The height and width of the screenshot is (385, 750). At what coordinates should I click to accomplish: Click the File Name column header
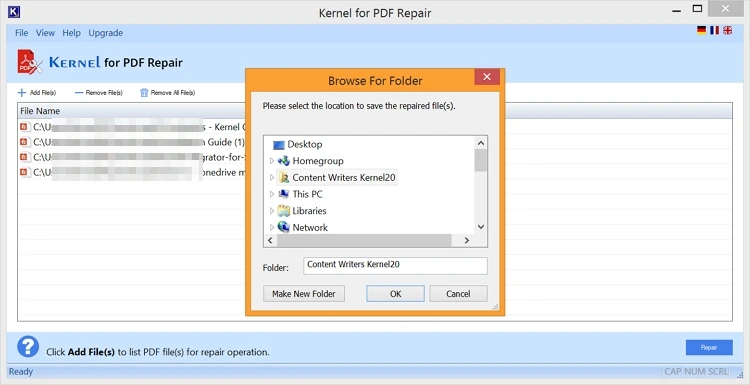(x=40, y=111)
